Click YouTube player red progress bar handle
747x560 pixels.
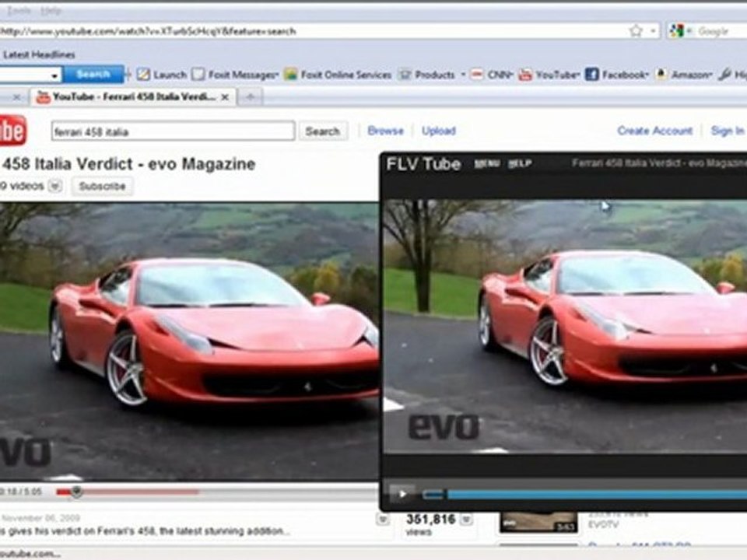click(76, 492)
